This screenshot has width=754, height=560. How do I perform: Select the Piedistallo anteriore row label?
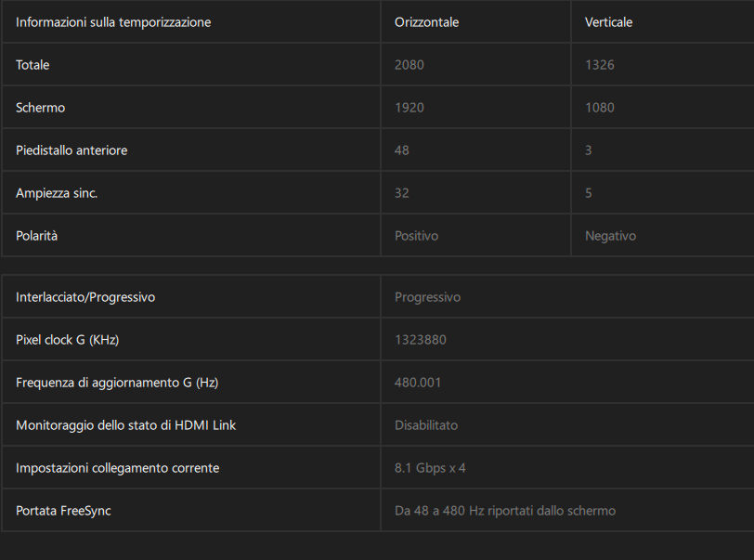(71, 150)
